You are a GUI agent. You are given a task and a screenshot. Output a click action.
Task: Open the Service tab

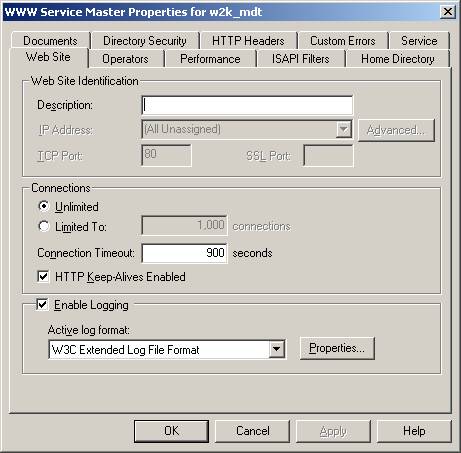click(x=419, y=41)
